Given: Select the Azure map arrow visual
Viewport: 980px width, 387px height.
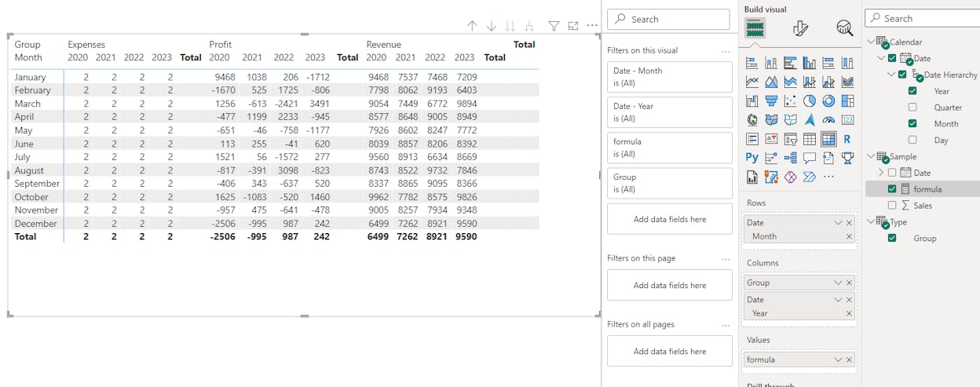Looking at the screenshot, I should (810, 120).
